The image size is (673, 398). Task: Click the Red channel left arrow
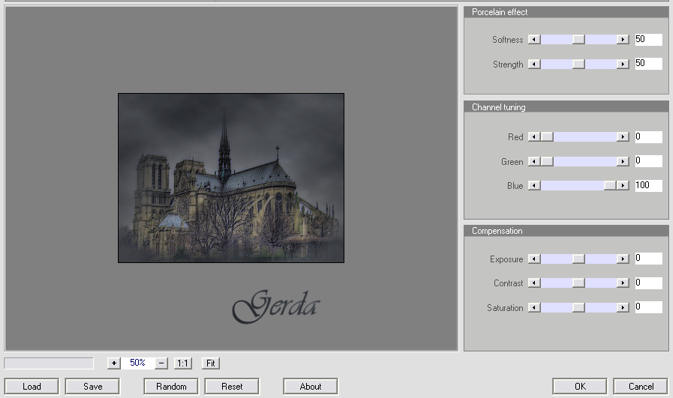[x=534, y=137]
